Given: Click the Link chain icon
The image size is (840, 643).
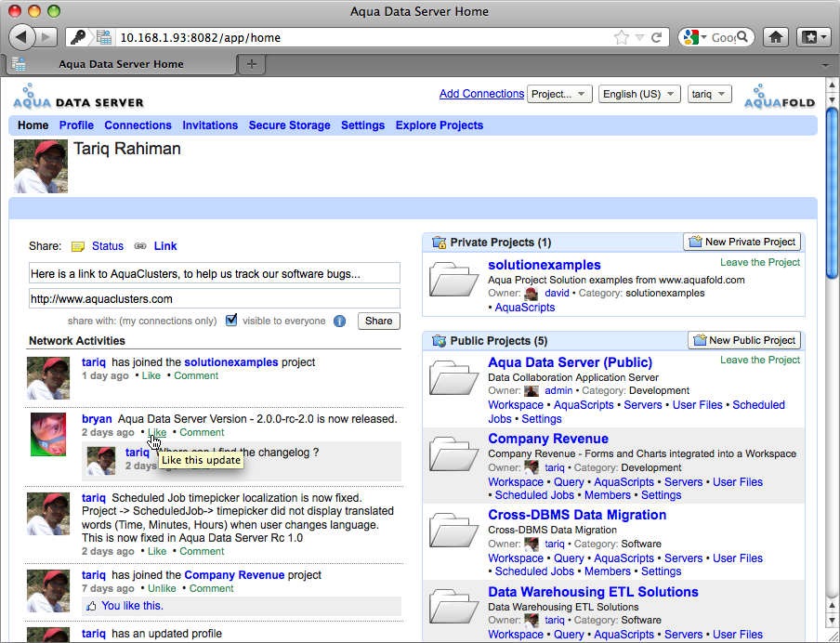Looking at the screenshot, I should 140,246.
